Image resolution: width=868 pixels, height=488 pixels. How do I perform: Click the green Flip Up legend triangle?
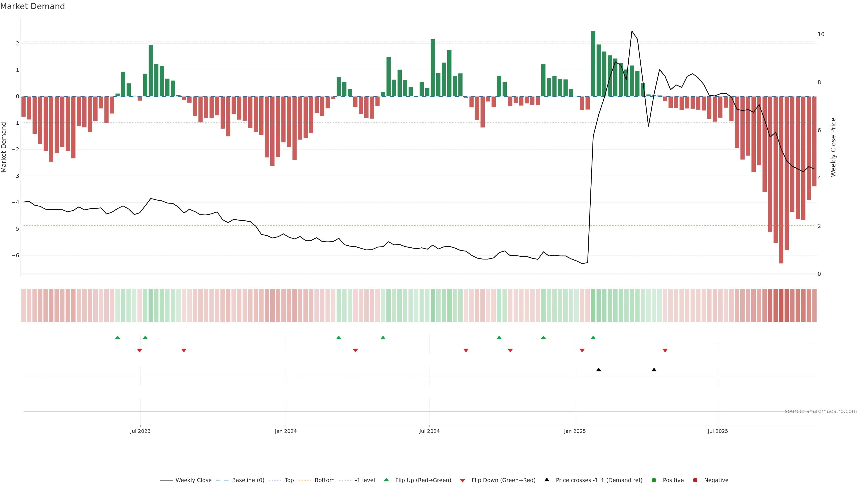click(x=386, y=480)
